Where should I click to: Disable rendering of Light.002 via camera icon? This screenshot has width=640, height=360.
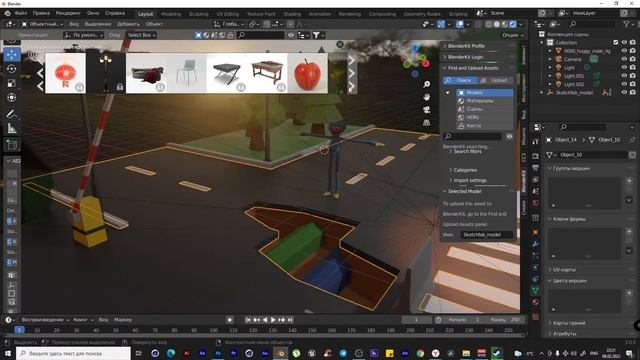[633, 84]
